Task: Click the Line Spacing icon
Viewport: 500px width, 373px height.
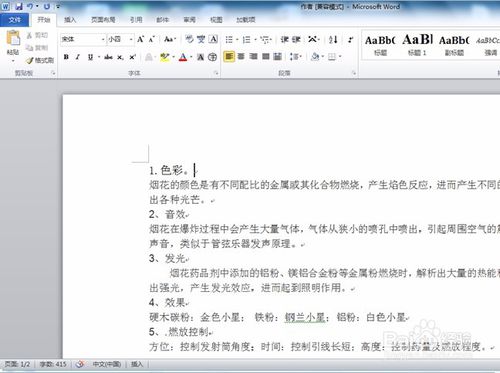Action: (x=293, y=57)
